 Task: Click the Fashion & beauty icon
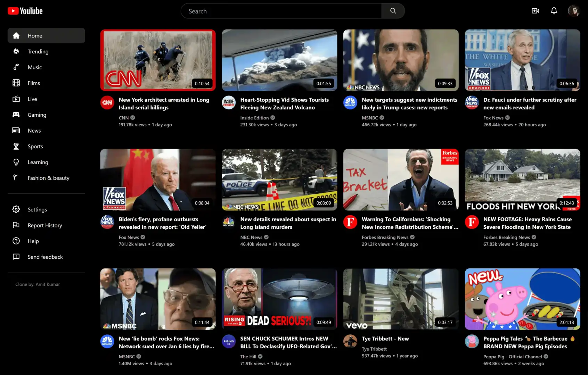tap(16, 178)
